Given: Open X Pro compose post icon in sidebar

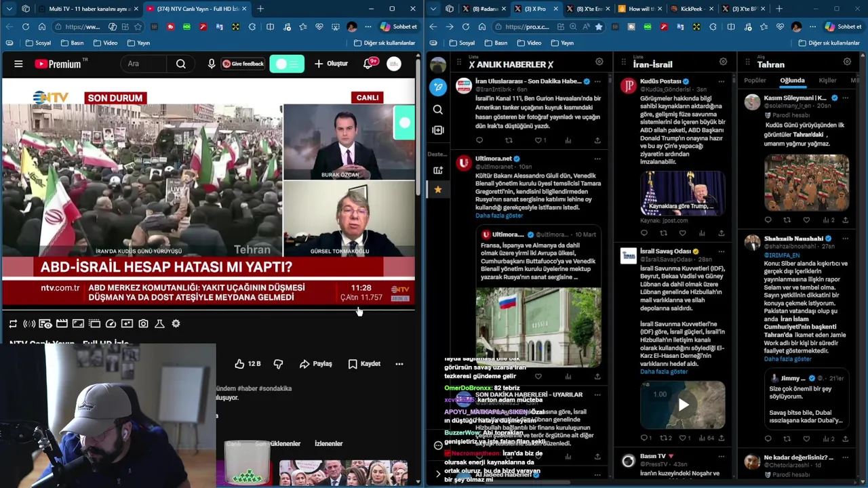Looking at the screenshot, I should [438, 87].
